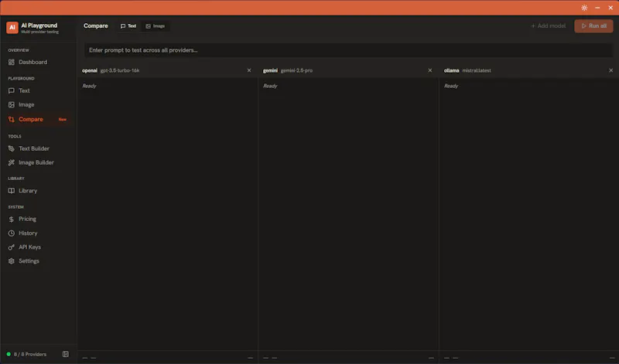Open the Image playground in sidebar
Image resolution: width=619 pixels, height=364 pixels.
point(38,105)
